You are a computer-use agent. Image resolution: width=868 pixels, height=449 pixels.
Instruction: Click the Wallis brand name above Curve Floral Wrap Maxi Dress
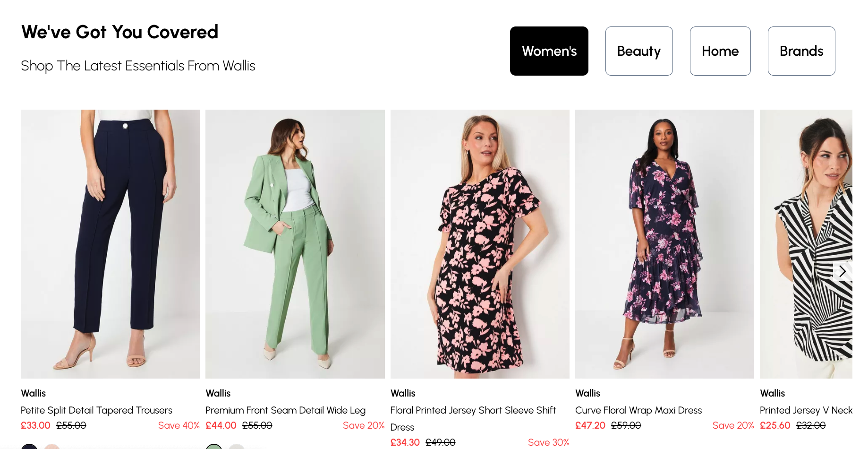(x=587, y=393)
